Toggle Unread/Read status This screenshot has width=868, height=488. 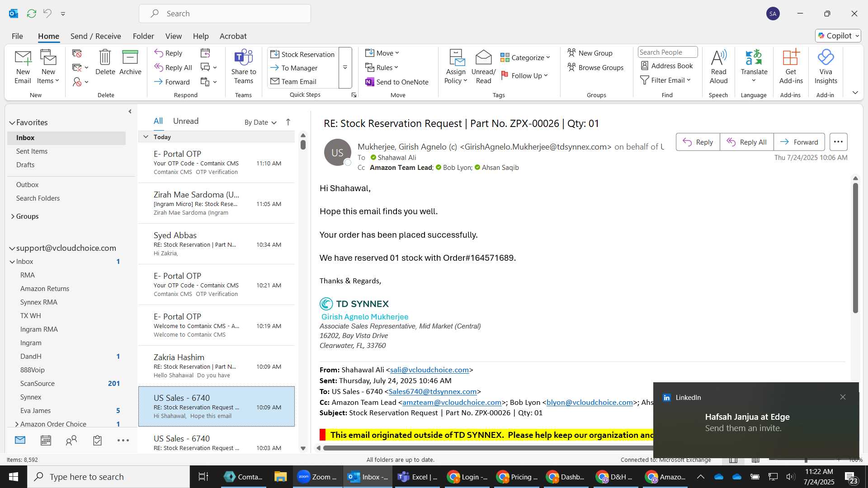483,66
